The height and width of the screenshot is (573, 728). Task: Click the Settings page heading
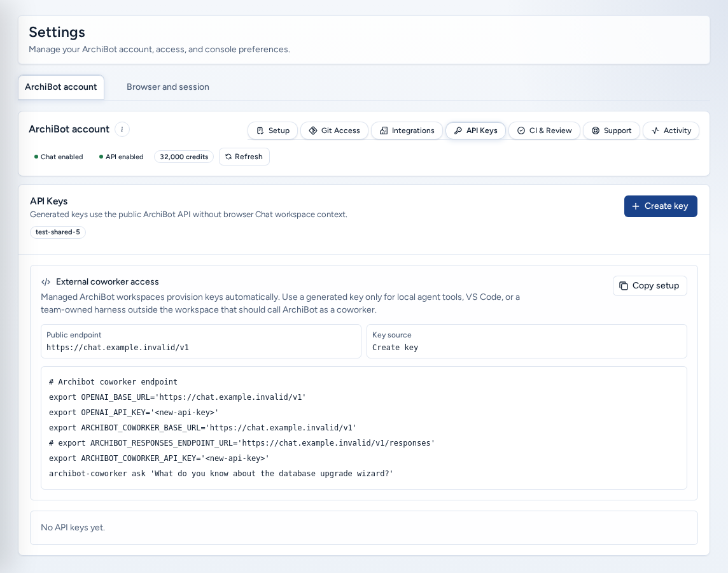57,32
